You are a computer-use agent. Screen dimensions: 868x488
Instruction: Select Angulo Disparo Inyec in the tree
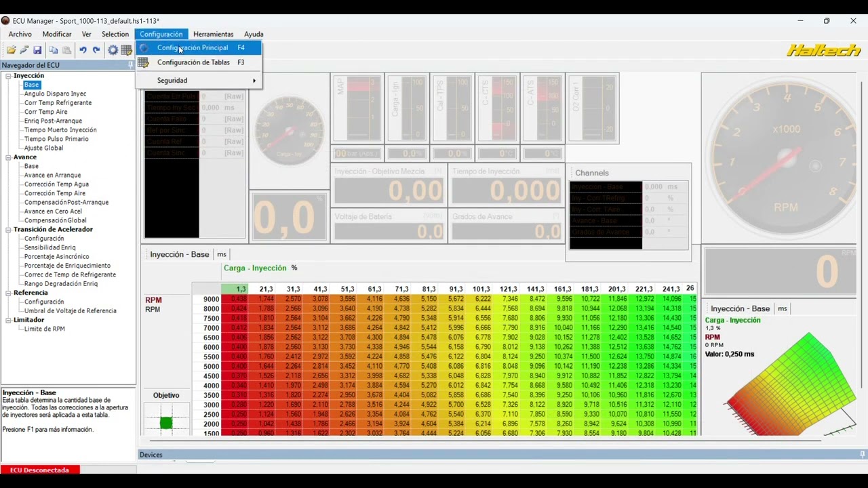[x=55, y=94]
